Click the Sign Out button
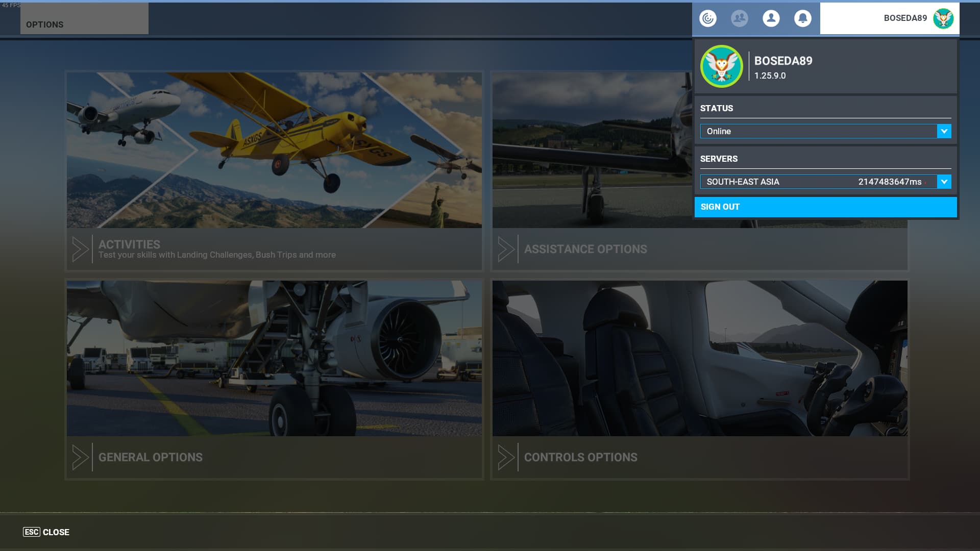This screenshot has height=551, width=980. click(825, 207)
